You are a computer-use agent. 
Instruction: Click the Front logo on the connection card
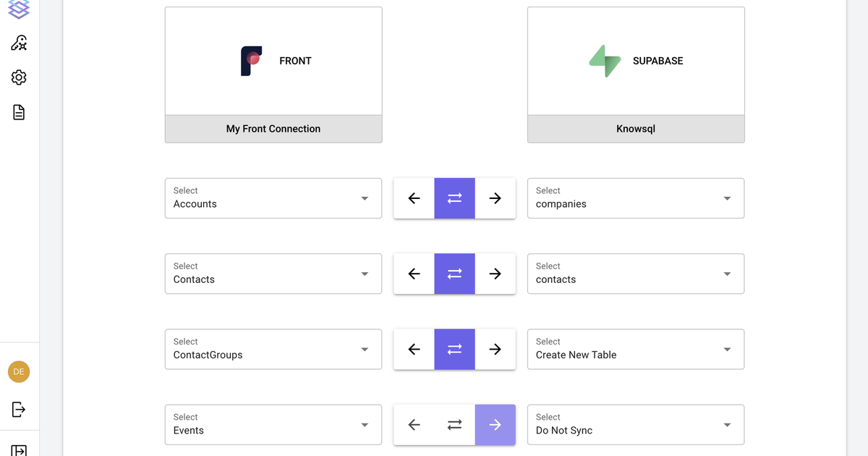[250, 61]
